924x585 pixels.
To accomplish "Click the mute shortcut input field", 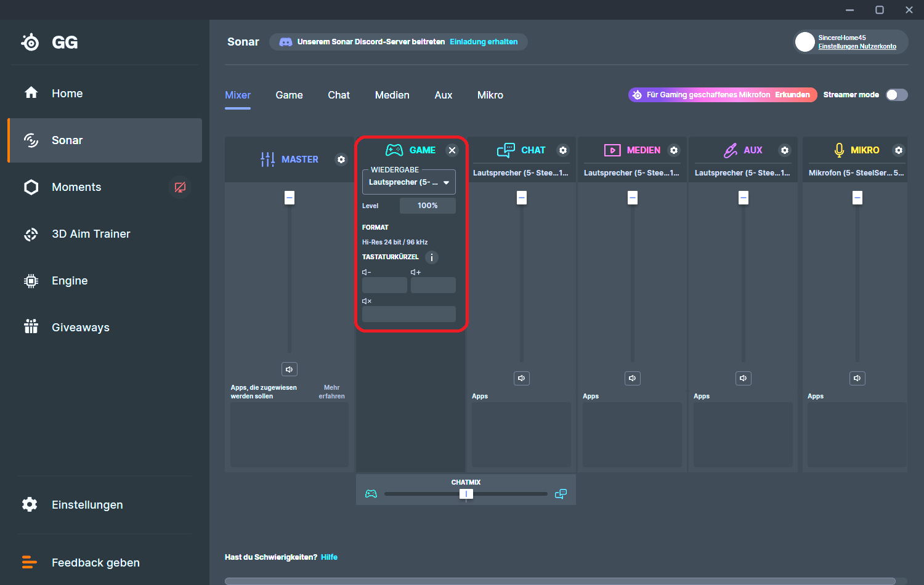I will 408,314.
